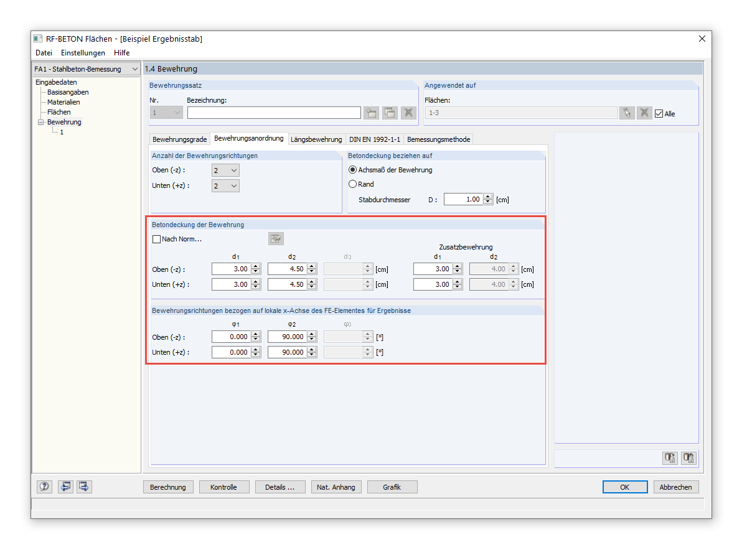Screen dimensions: 747x560
Task: Open the Nach Norm settings icon
Action: click(276, 238)
